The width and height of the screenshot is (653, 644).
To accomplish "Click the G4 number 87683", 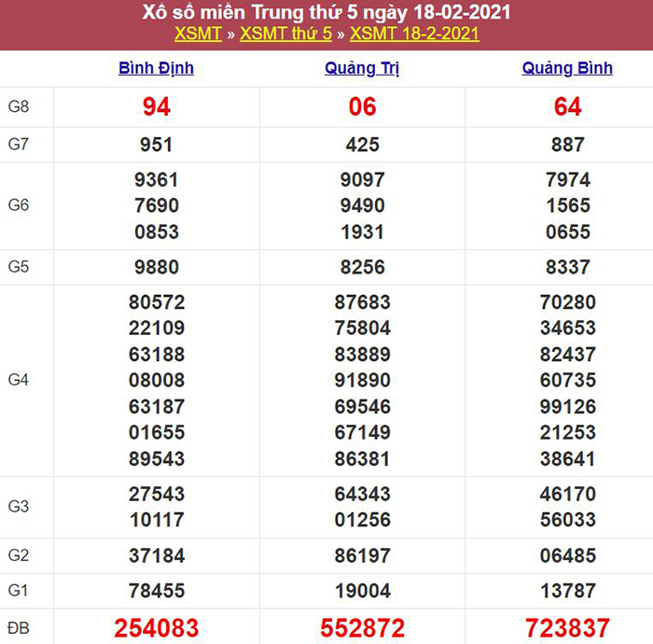I will click(362, 302).
